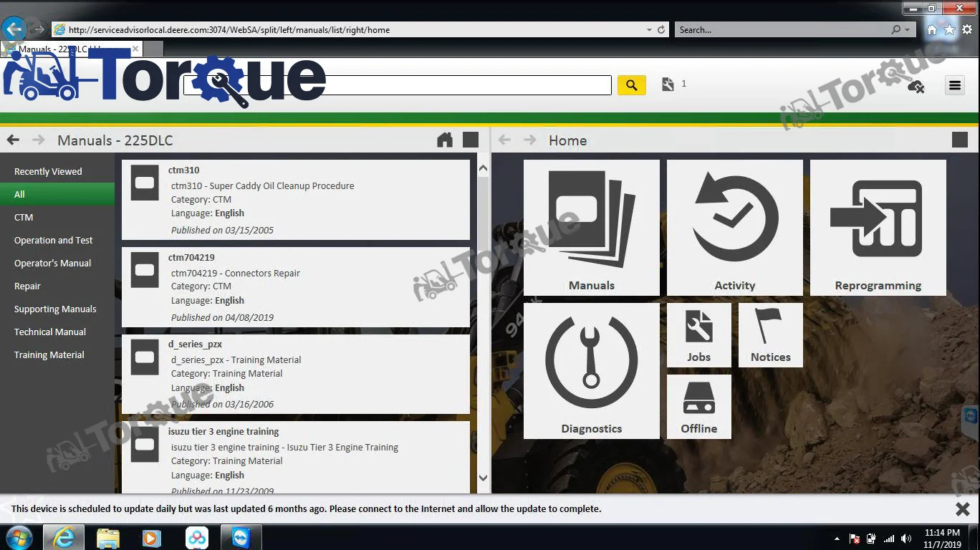Image resolution: width=980 pixels, height=550 pixels.
Task: Open the Notices flag tile
Action: (x=771, y=335)
